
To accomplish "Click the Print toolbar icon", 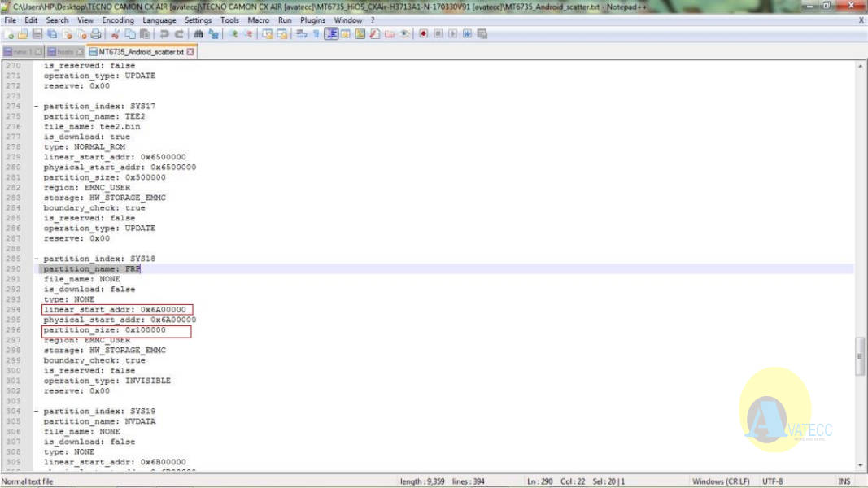I will [96, 34].
